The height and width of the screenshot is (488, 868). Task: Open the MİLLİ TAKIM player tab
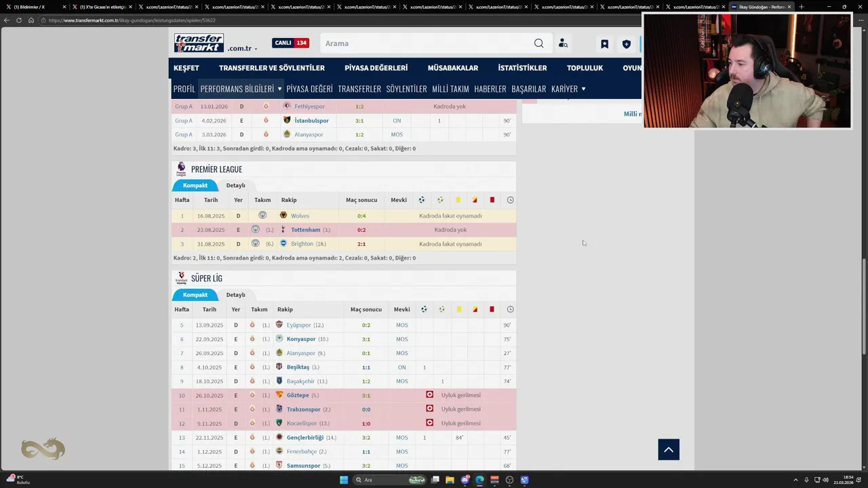(450, 89)
